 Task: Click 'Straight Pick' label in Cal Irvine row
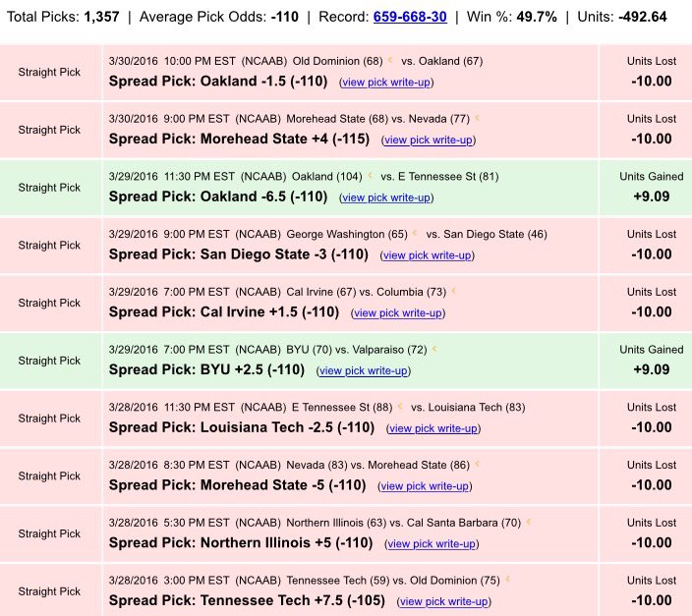[x=49, y=304]
